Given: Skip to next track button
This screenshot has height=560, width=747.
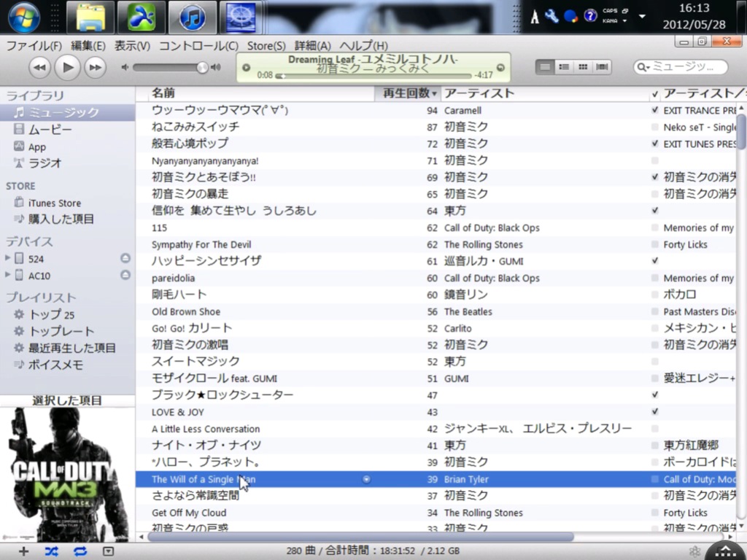Looking at the screenshot, I should (x=96, y=68).
